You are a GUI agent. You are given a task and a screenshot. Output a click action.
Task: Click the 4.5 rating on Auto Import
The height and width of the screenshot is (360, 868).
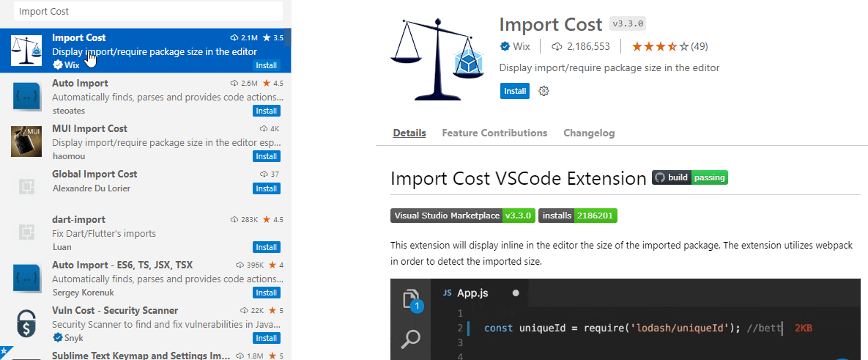273,83
